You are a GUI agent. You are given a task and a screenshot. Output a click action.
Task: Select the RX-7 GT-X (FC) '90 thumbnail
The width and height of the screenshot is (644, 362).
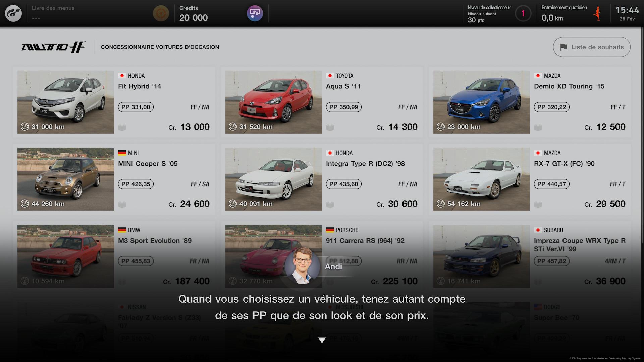pos(482,179)
